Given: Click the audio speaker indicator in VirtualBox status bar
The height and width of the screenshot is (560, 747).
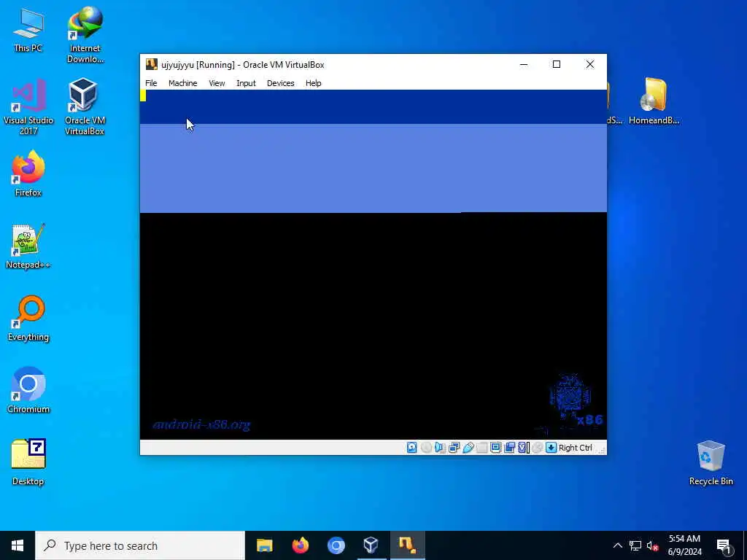Looking at the screenshot, I should (440, 448).
